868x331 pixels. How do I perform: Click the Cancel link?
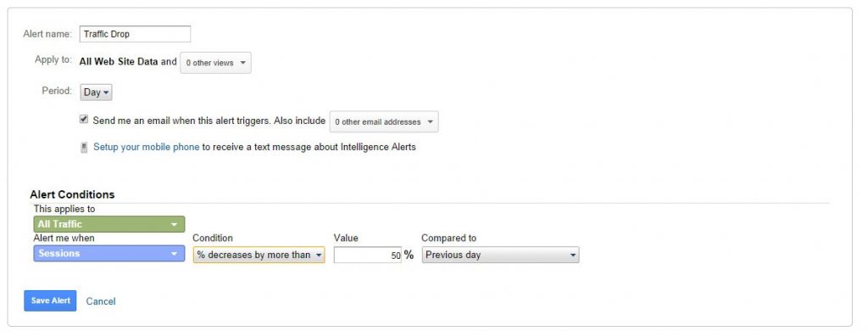101,301
